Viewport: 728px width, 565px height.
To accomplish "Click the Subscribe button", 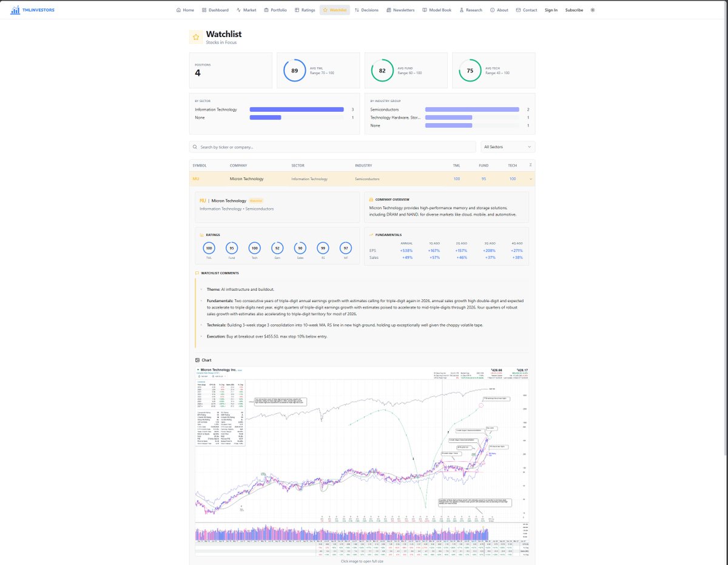I will (x=574, y=10).
